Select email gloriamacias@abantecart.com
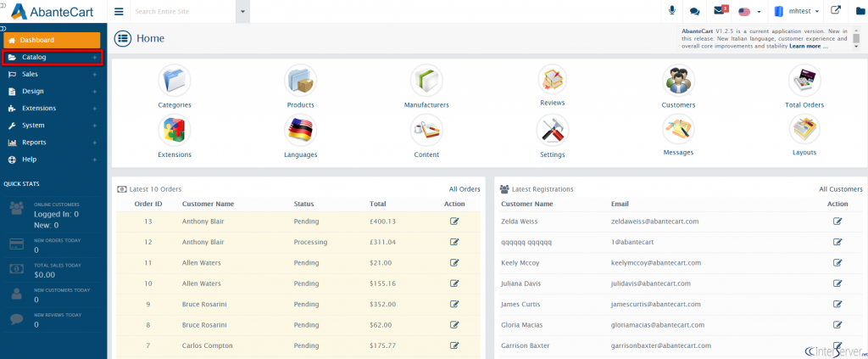 click(658, 325)
